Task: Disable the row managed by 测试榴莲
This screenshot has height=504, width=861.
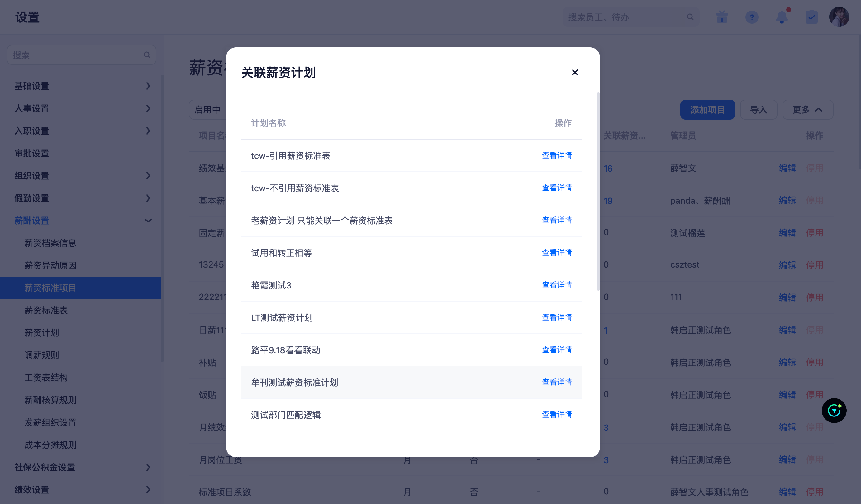Action: point(815,233)
